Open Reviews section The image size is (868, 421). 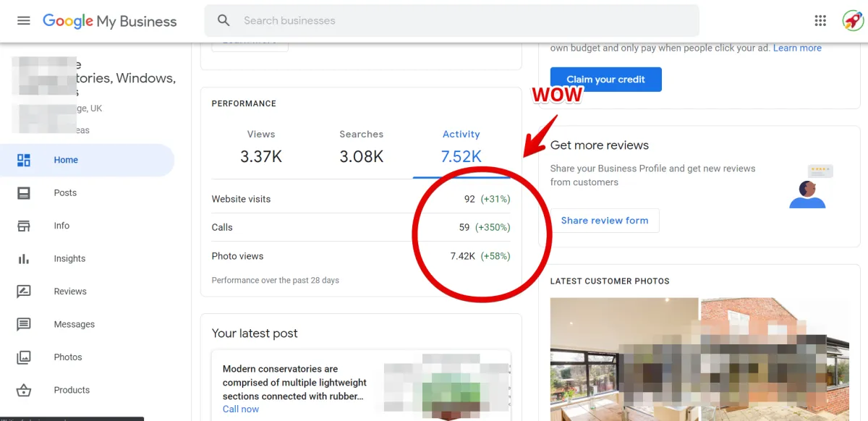(x=70, y=292)
